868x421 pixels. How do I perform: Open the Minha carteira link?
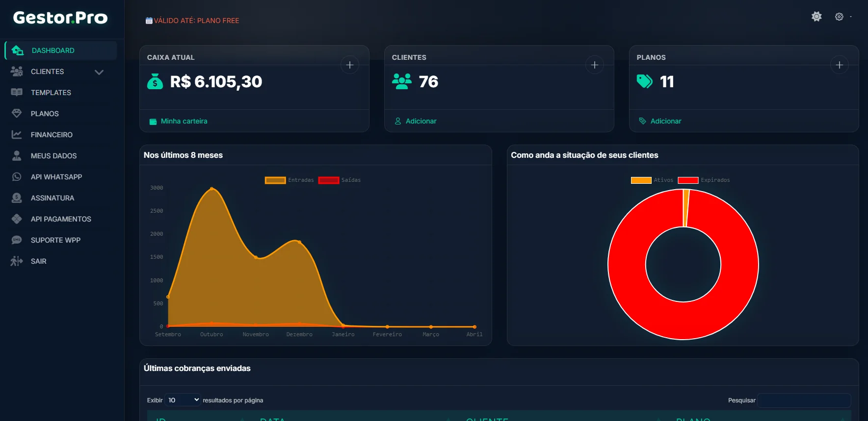click(x=184, y=121)
